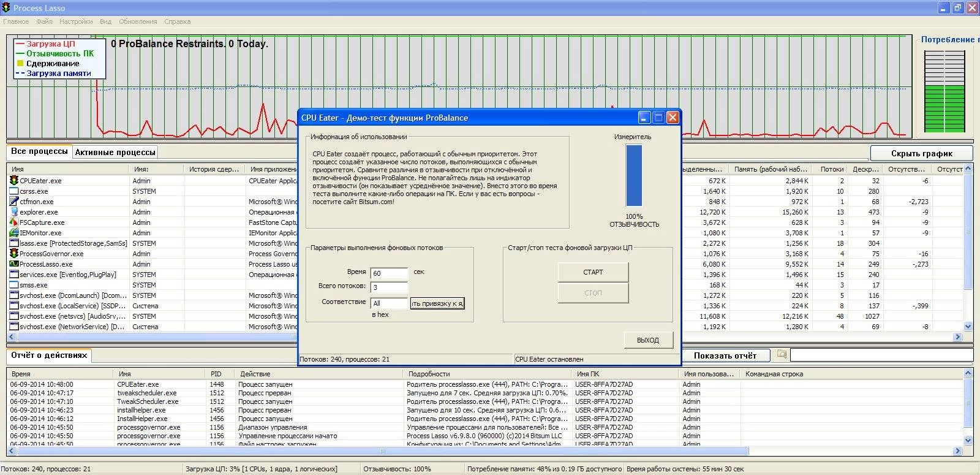This screenshot has width=980, height=475.
Task: Sort log by Время column header
Action: coord(60,373)
